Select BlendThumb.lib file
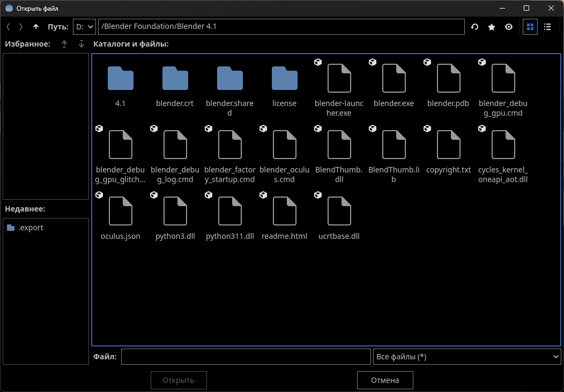Screen dimensions: 564x392 (394, 154)
